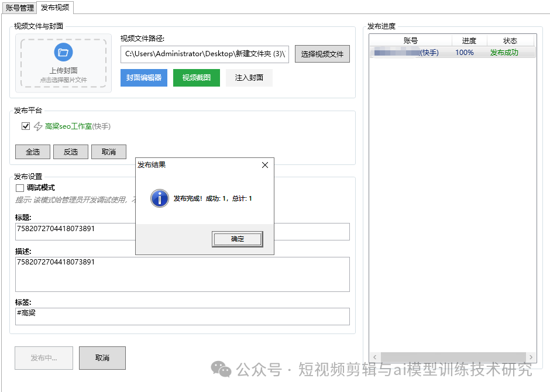Enable the 调试模式 checkbox
The height and width of the screenshot is (392, 550).
[20, 187]
